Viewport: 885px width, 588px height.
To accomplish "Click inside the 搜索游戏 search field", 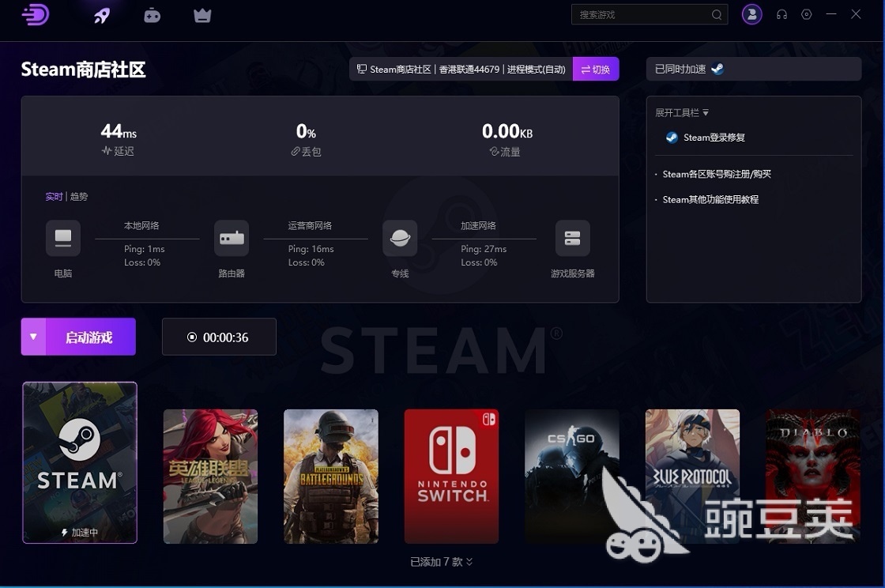I will 649,15.
